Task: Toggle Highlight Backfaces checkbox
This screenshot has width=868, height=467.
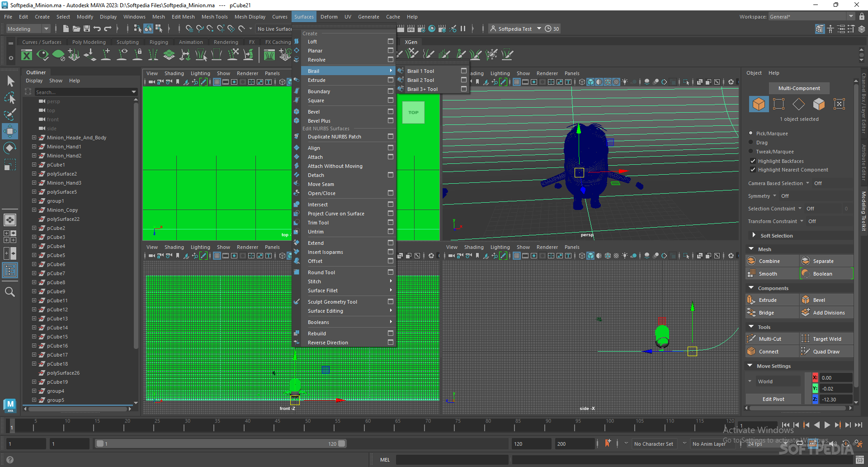Action: coord(753,161)
